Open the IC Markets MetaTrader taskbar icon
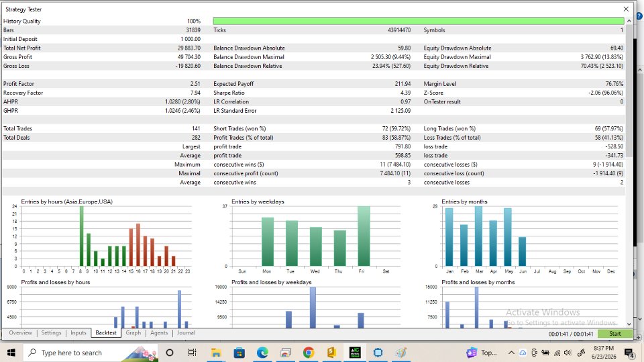This screenshot has width=644, height=362. (x=355, y=353)
